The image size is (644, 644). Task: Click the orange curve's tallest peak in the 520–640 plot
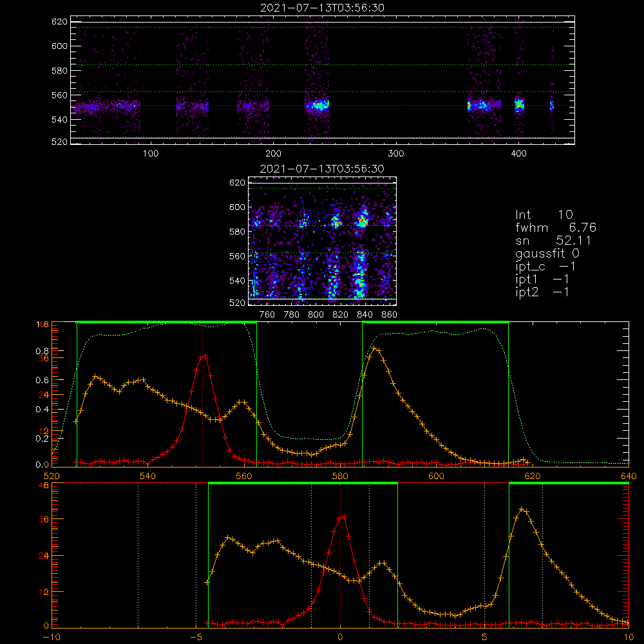point(374,348)
